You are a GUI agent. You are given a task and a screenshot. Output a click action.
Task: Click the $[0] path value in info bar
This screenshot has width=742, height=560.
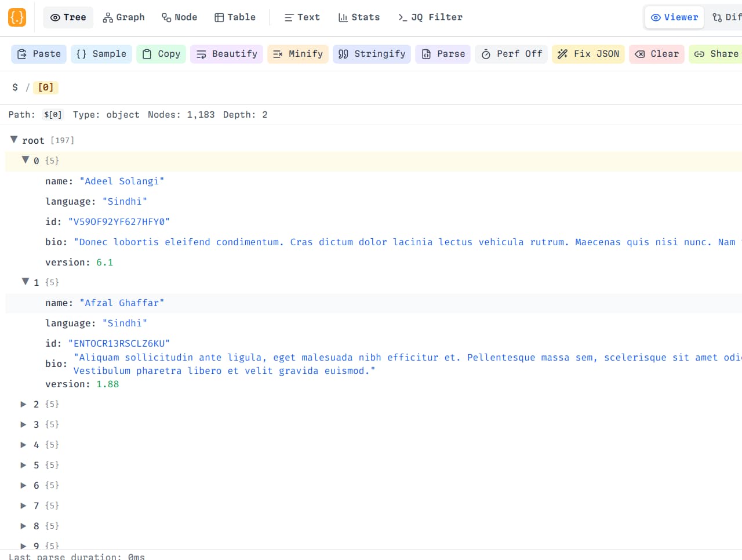(x=53, y=115)
